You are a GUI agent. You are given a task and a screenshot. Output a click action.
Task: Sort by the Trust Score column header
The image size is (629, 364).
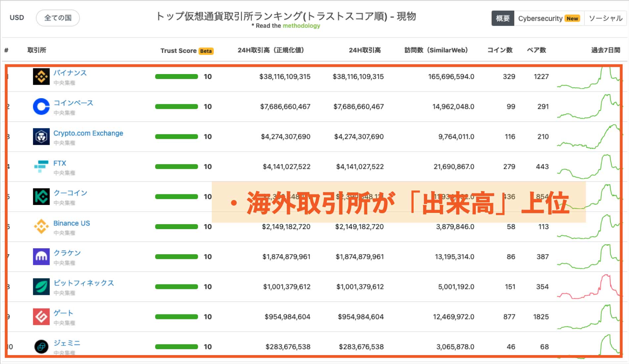(179, 51)
